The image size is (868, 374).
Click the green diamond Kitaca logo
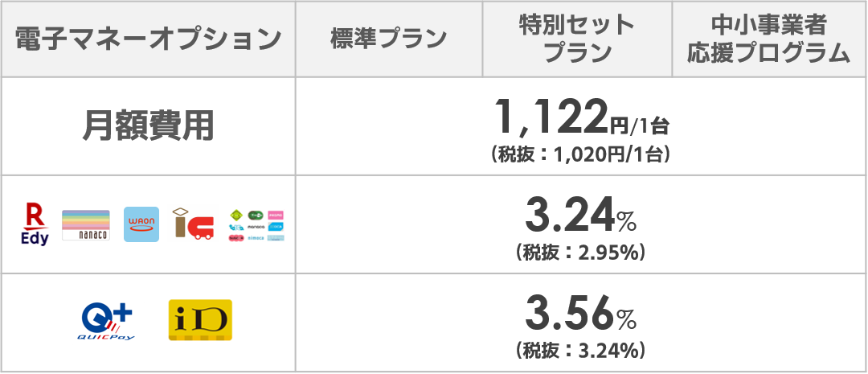coord(236,215)
